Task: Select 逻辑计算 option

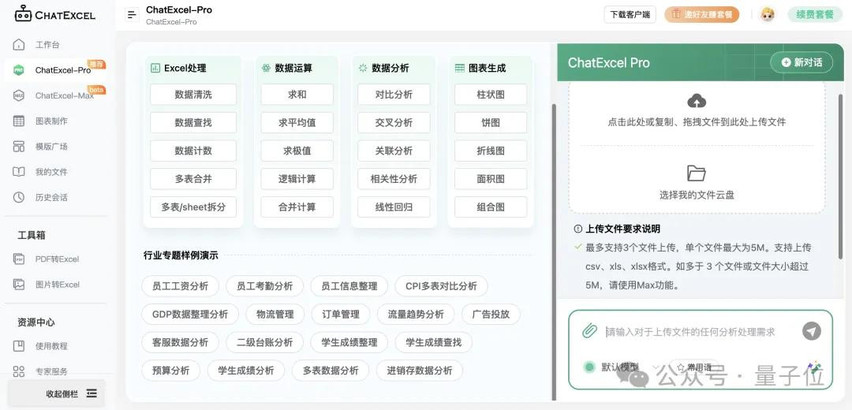Action: pyautogui.click(x=297, y=179)
